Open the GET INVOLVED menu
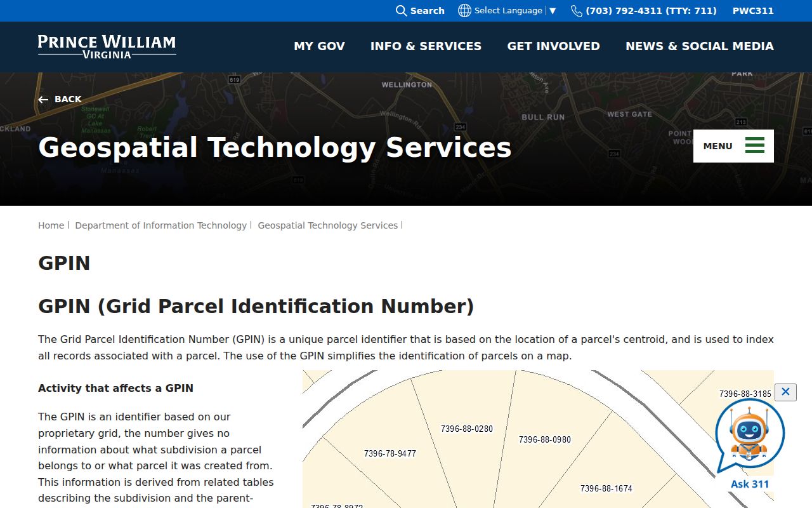This screenshot has width=812, height=508. (x=553, y=46)
